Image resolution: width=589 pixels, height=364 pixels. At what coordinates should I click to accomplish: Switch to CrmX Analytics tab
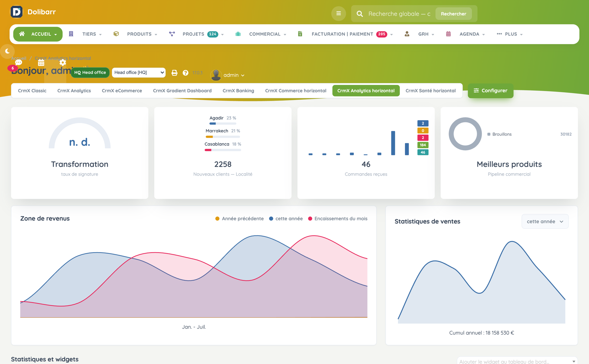[74, 91]
